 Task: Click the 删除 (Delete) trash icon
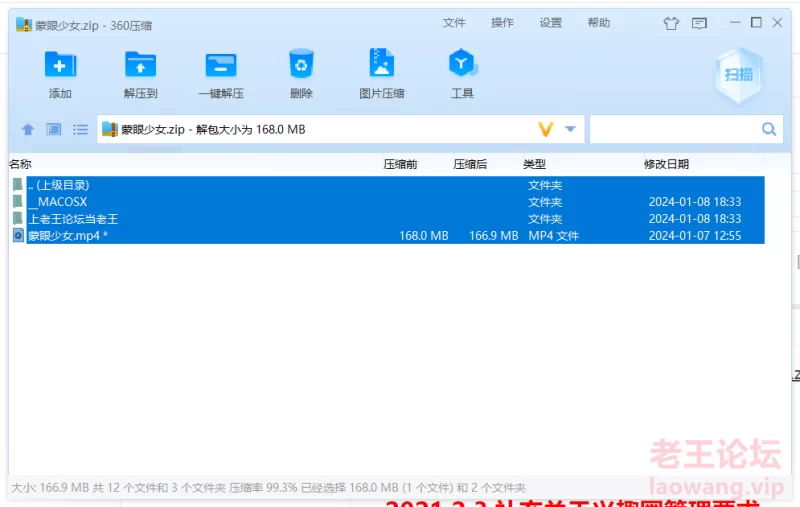click(x=301, y=63)
